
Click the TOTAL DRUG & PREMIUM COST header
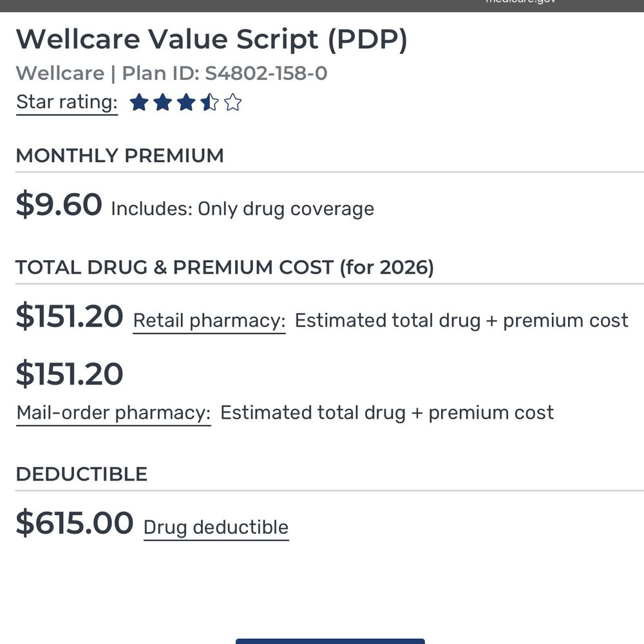(226, 267)
